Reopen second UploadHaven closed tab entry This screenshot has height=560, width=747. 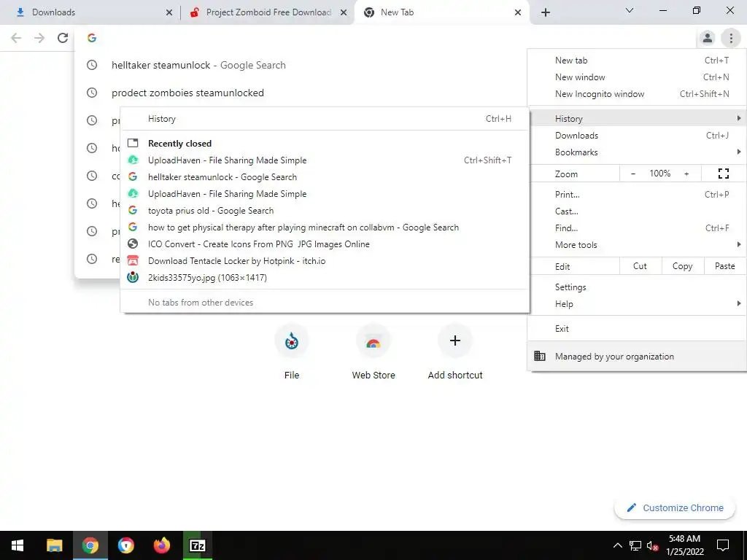pyautogui.click(x=325, y=194)
